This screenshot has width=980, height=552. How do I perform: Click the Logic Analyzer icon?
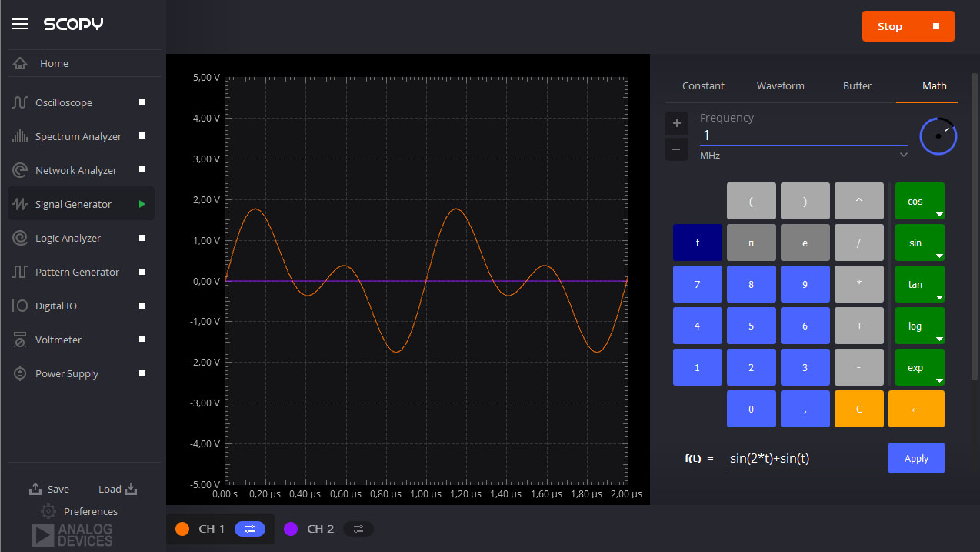tap(20, 238)
